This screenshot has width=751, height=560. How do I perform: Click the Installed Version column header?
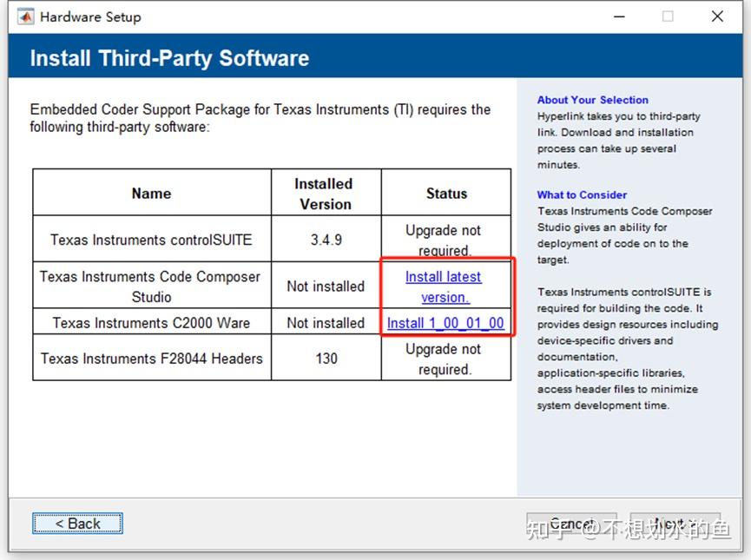click(x=326, y=193)
